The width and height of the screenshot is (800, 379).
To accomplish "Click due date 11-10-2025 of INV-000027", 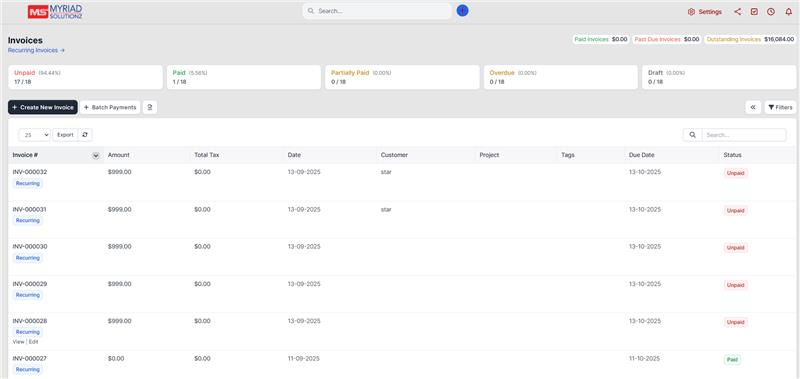I will pos(644,358).
